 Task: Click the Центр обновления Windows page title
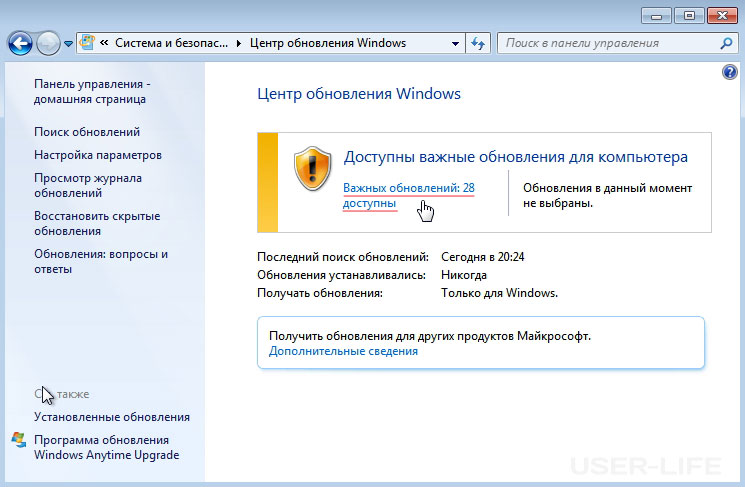(x=359, y=94)
